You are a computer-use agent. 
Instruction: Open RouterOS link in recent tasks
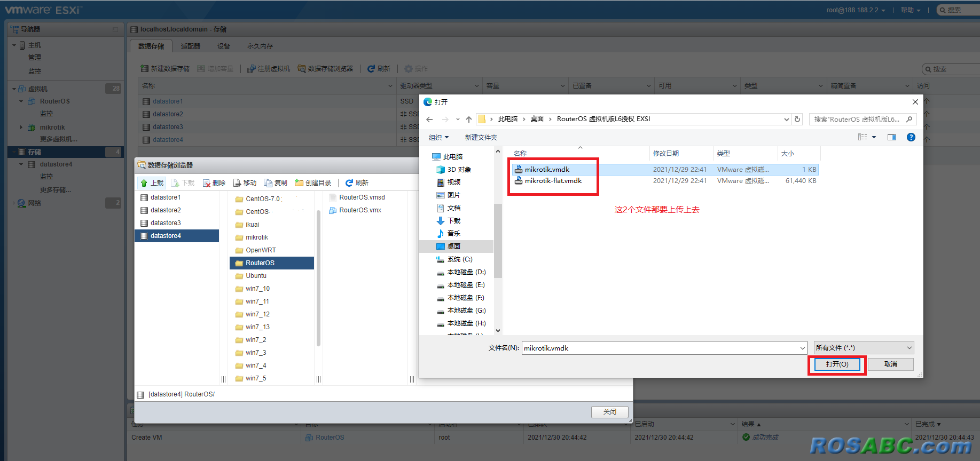[x=330, y=438]
